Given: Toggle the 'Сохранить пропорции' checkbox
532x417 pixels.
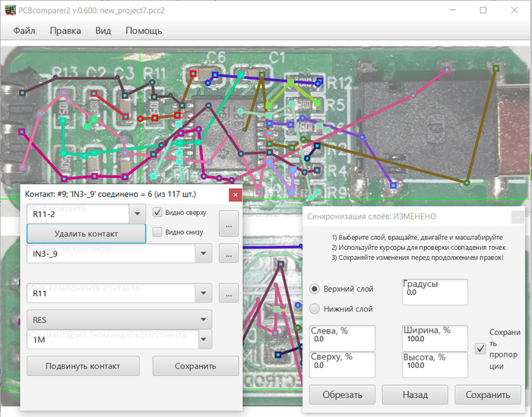Looking at the screenshot, I should click(x=480, y=349).
